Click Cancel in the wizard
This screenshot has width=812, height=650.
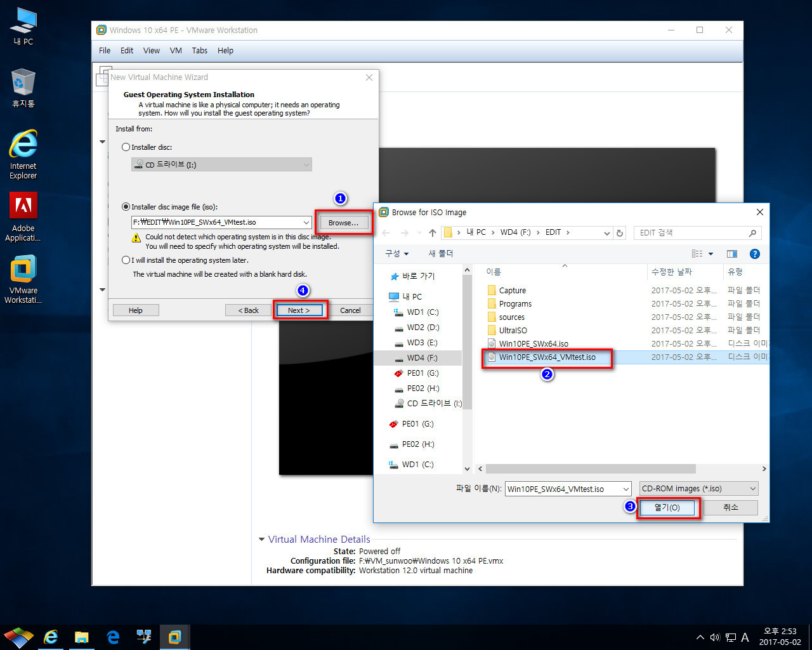[x=350, y=310]
